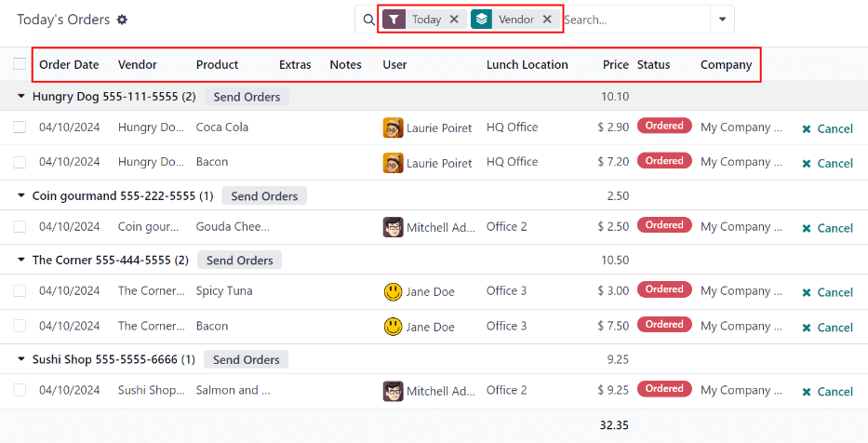868x443 pixels.
Task: Click Mitchell Admin's avatar on Gouda Cheese row
Action: (x=393, y=227)
